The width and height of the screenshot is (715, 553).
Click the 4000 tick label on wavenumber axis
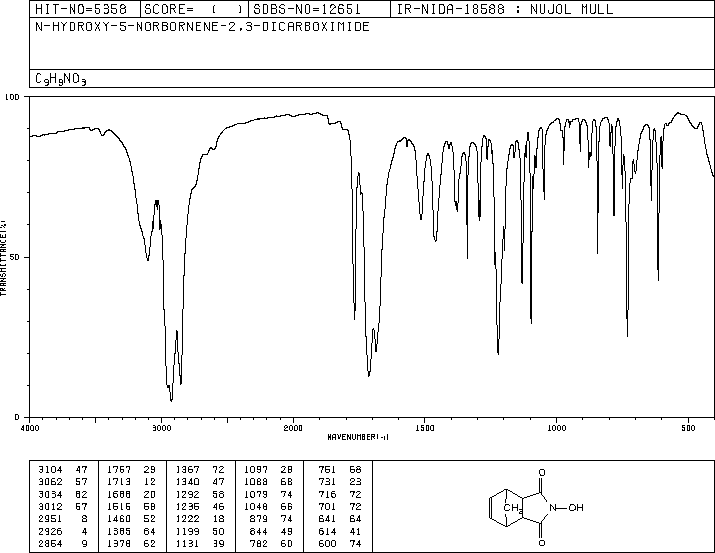pyautogui.click(x=30, y=428)
